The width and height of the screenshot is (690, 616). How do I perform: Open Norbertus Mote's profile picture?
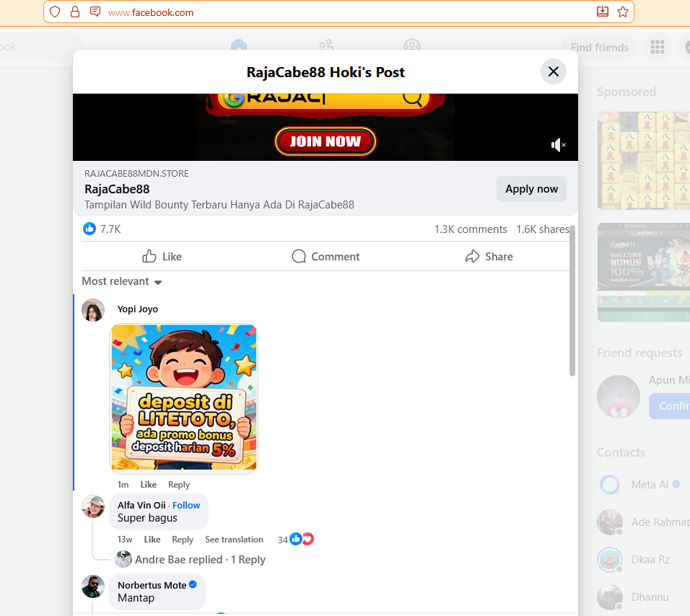pyautogui.click(x=93, y=586)
